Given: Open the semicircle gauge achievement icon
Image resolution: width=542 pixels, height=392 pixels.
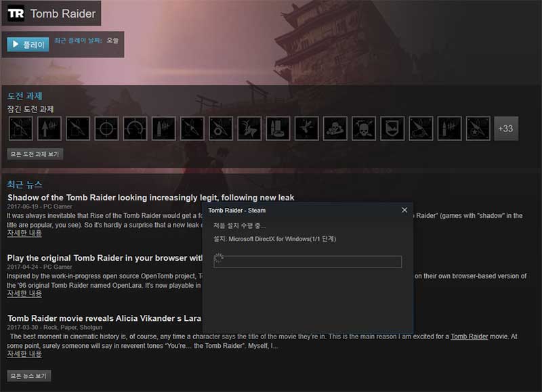Looking at the screenshot, I should point(135,129).
